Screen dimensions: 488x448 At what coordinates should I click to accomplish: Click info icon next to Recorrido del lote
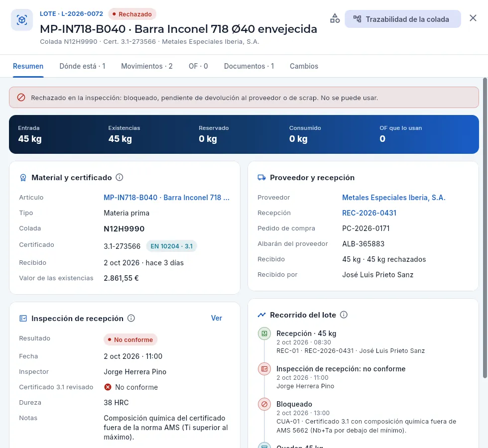click(x=344, y=315)
